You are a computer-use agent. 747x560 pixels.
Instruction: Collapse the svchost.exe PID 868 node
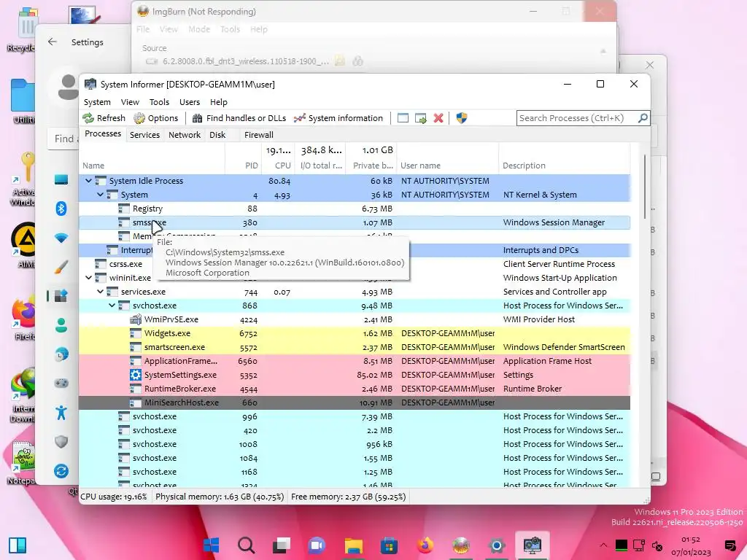[x=112, y=306]
